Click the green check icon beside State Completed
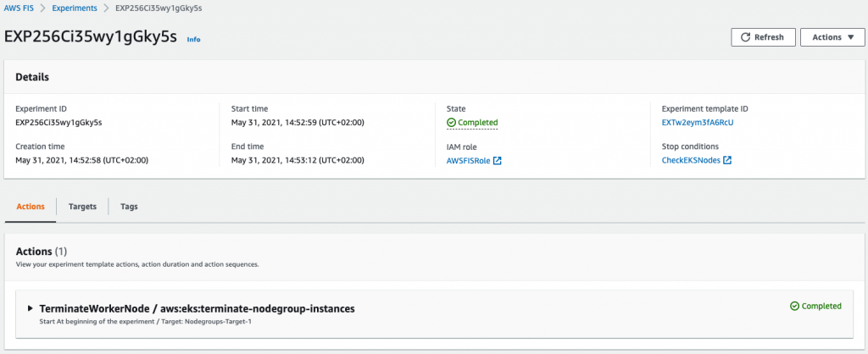 tap(451, 122)
